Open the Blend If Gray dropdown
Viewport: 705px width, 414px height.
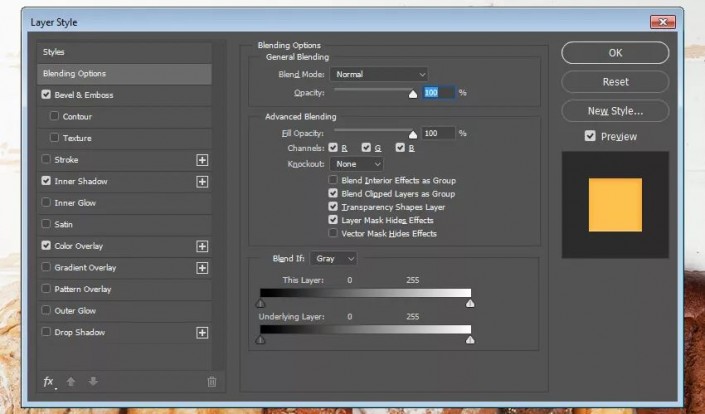334,258
